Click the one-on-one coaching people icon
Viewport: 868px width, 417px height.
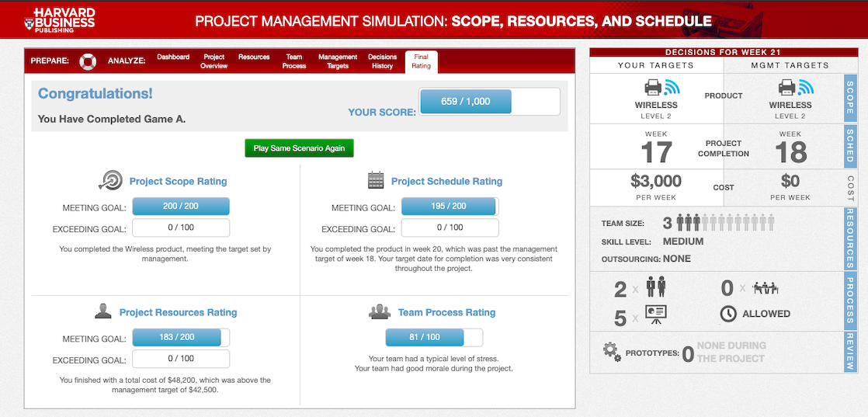coord(656,287)
